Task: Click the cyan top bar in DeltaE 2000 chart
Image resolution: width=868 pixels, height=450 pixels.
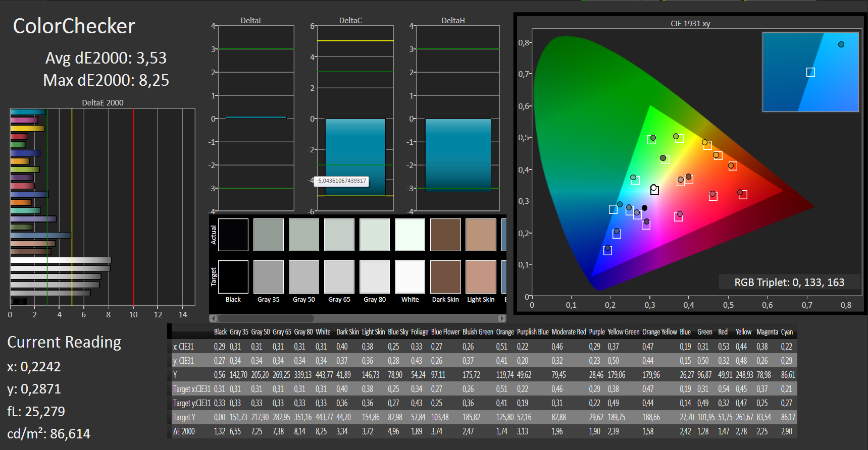Action: 28,112
